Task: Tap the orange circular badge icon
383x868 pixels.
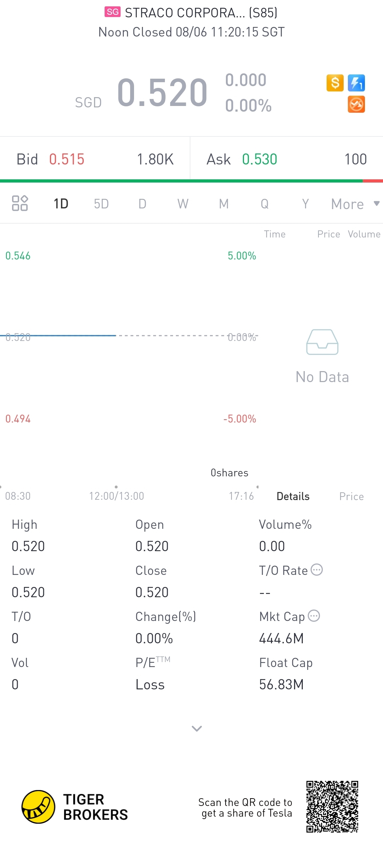Action: pyautogui.click(x=356, y=105)
